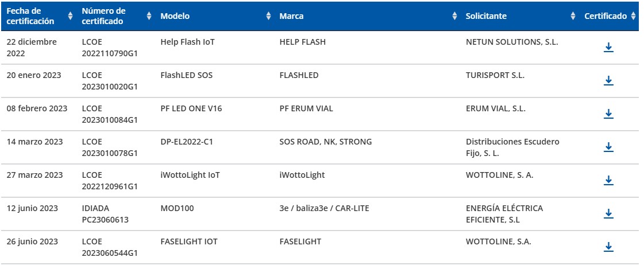644x265 pixels.
Task: Select the 14 marzo 2023 date cell
Action: [35, 142]
